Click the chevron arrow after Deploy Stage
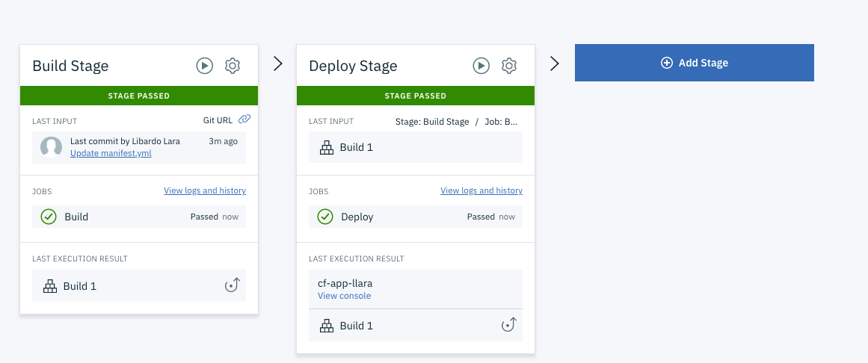 pos(555,63)
